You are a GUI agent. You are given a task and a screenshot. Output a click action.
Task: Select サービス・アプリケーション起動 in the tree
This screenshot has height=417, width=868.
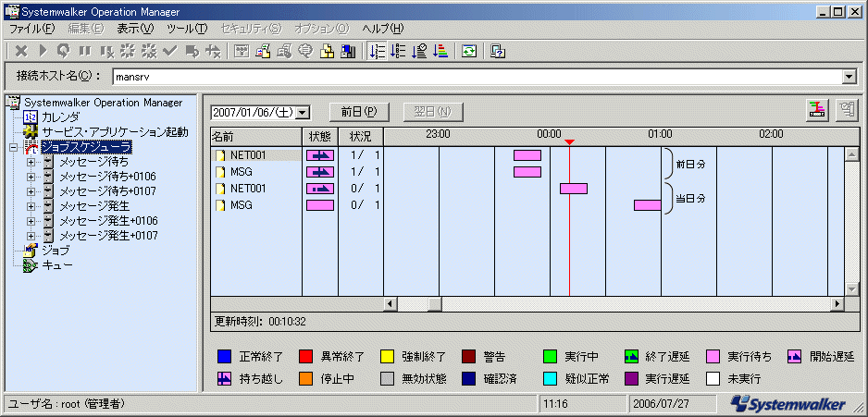tap(115, 132)
